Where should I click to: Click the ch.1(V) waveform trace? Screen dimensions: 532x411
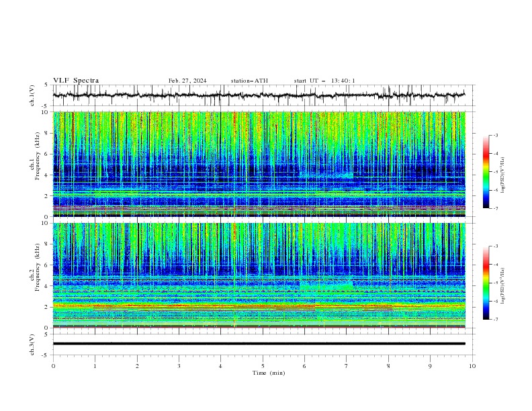click(x=259, y=95)
